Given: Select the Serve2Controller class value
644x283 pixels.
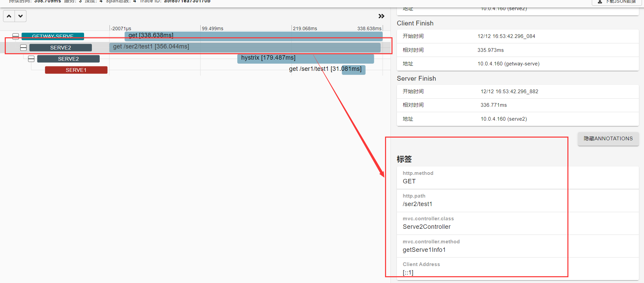Looking at the screenshot, I should (x=426, y=227).
